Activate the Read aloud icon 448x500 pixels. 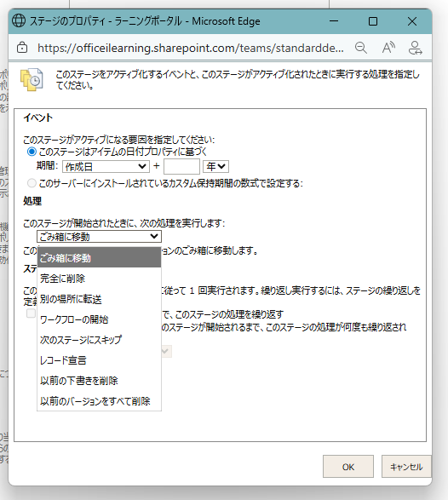pos(388,48)
